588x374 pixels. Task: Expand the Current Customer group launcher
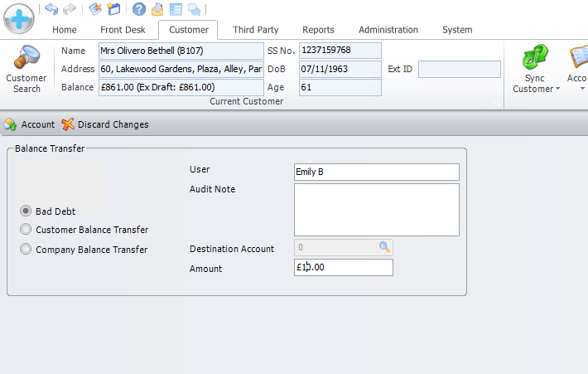tap(496, 103)
